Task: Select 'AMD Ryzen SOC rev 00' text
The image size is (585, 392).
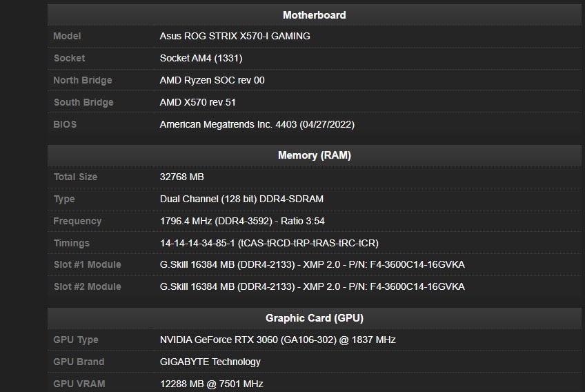Action: (x=212, y=80)
